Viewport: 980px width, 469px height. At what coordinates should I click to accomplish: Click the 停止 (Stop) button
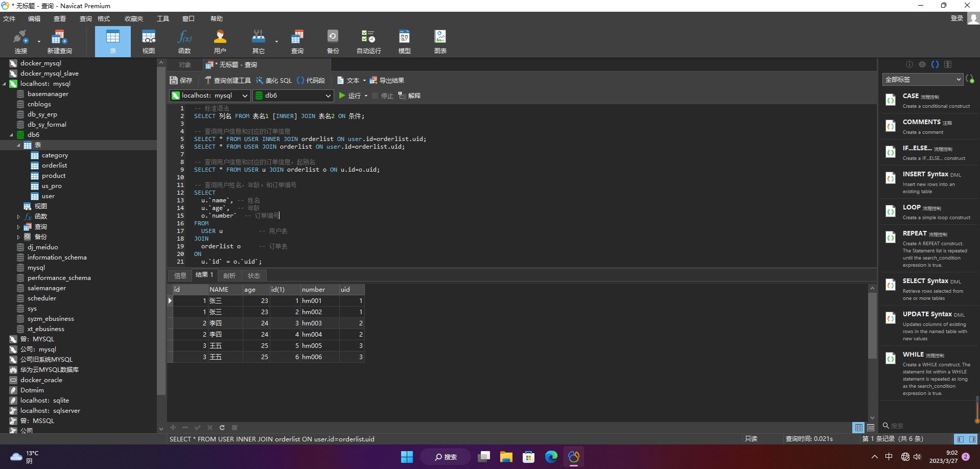(x=383, y=96)
